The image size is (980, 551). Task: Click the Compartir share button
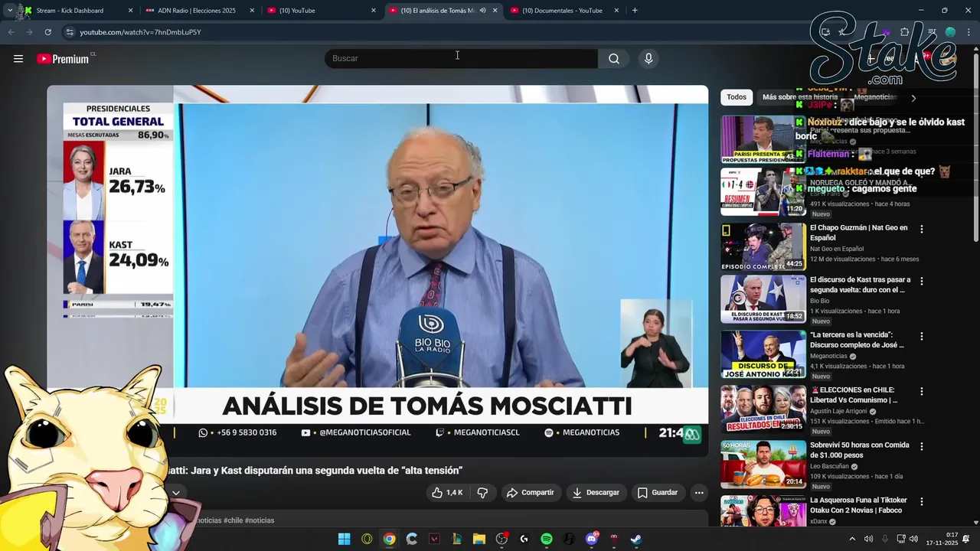point(530,493)
